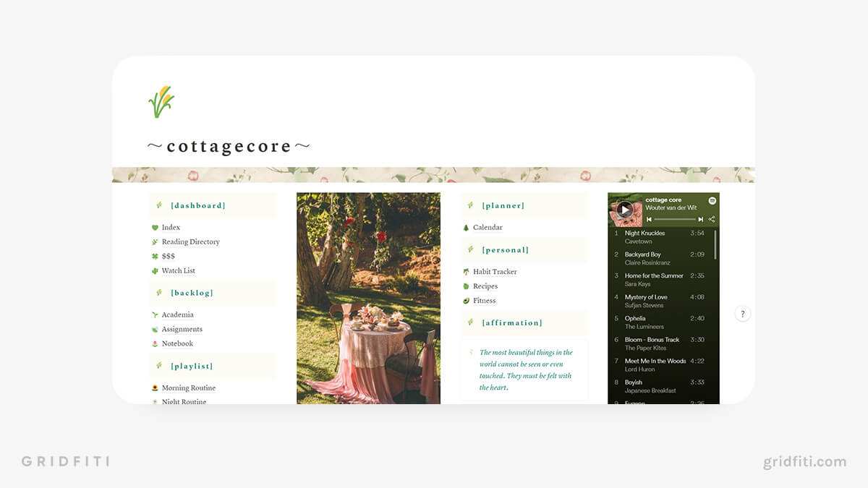Image resolution: width=868 pixels, height=488 pixels.
Task: Click the wheat icon in the playlist header
Action: 159,366
